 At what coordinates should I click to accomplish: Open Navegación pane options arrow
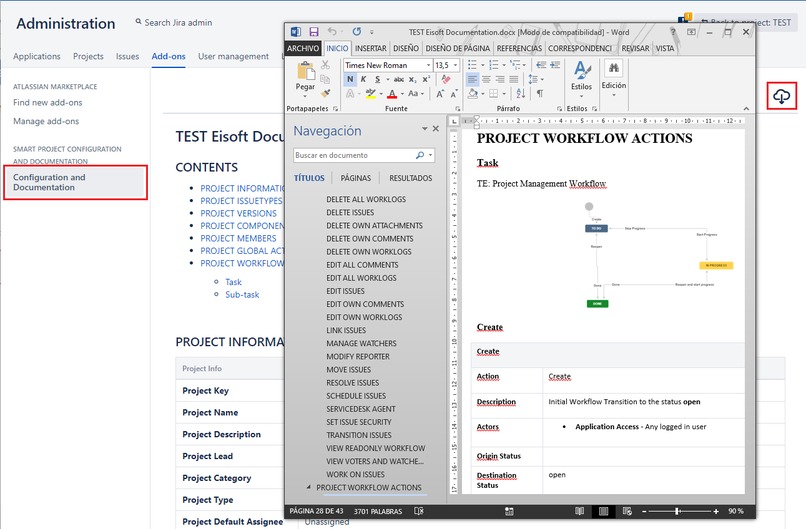(425, 129)
